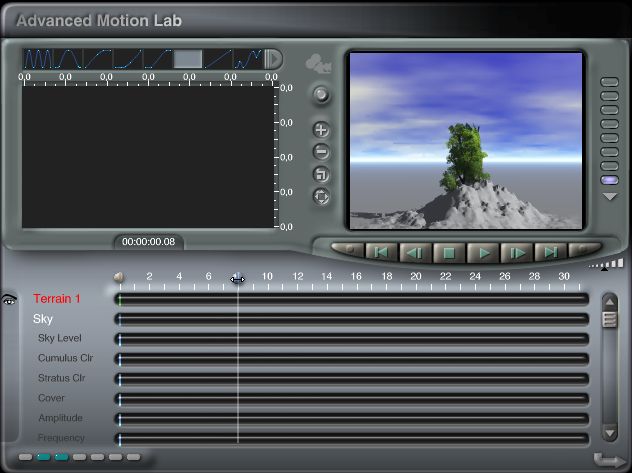This screenshot has width=632, height=473.
Task: Jump to the first frame of animation
Action: pyautogui.click(x=381, y=253)
